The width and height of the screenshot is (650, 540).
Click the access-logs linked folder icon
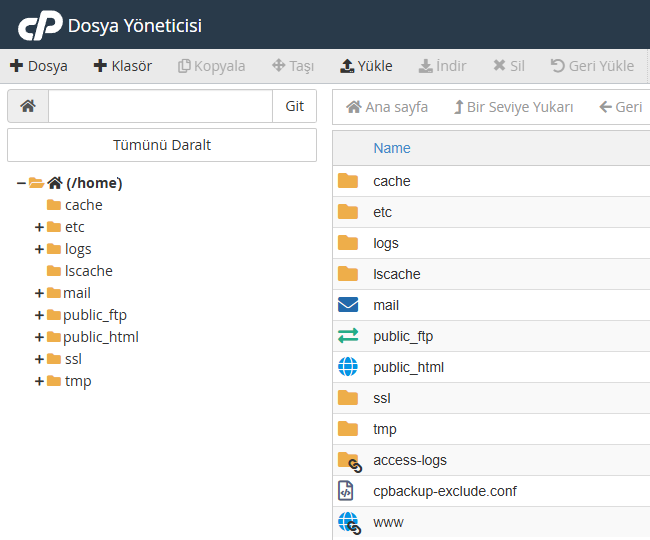[348, 460]
